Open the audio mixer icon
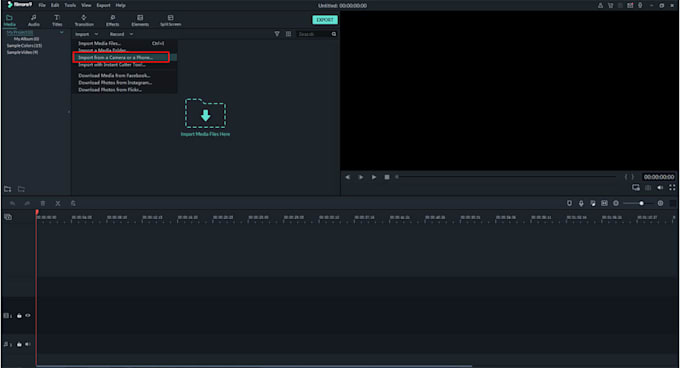The height and width of the screenshot is (368, 680). coord(593,203)
